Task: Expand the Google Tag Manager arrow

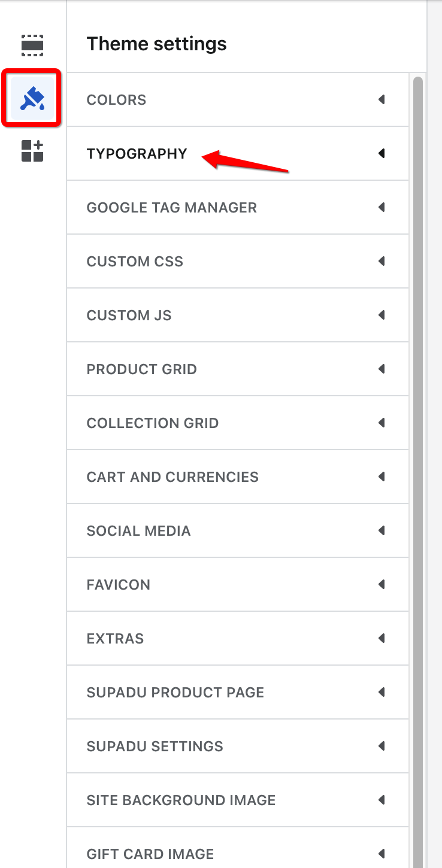Action: click(382, 207)
